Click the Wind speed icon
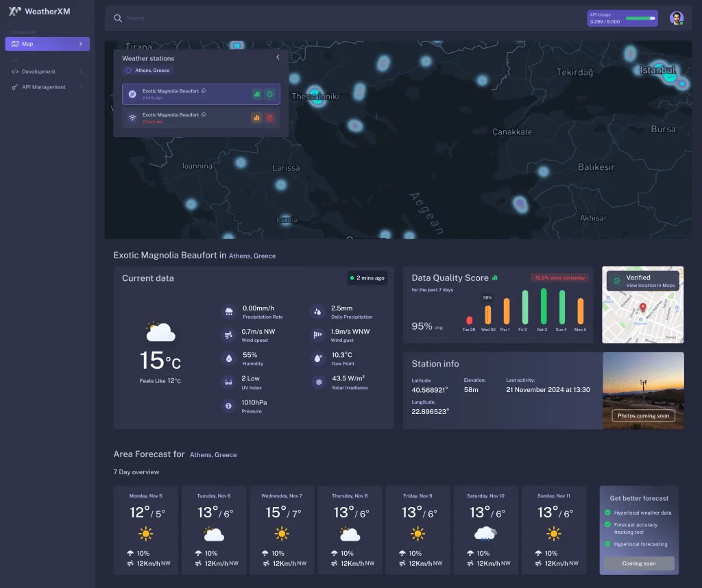 coord(229,334)
